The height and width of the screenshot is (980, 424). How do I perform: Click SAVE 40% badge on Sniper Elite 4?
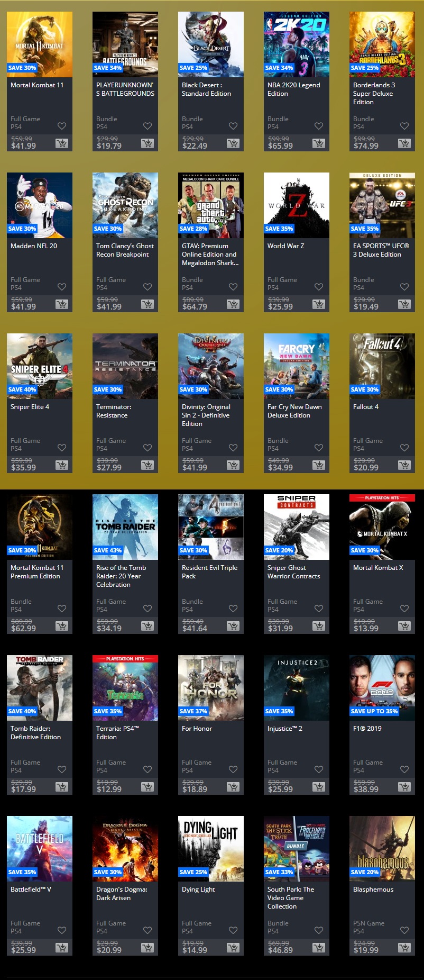tap(22, 389)
